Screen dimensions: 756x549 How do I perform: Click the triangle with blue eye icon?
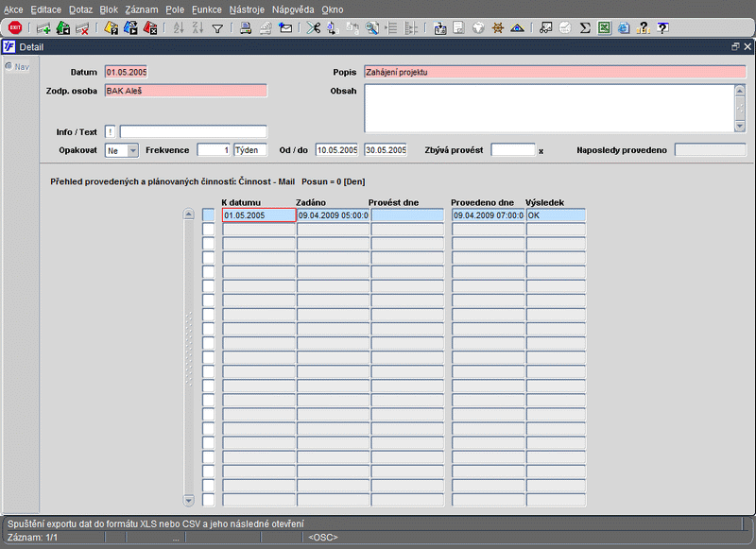[x=517, y=28]
